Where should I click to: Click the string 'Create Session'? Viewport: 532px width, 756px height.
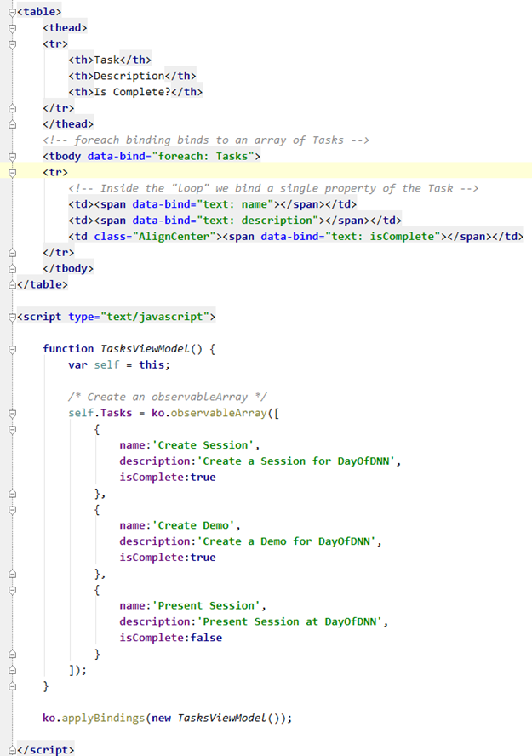tap(203, 445)
